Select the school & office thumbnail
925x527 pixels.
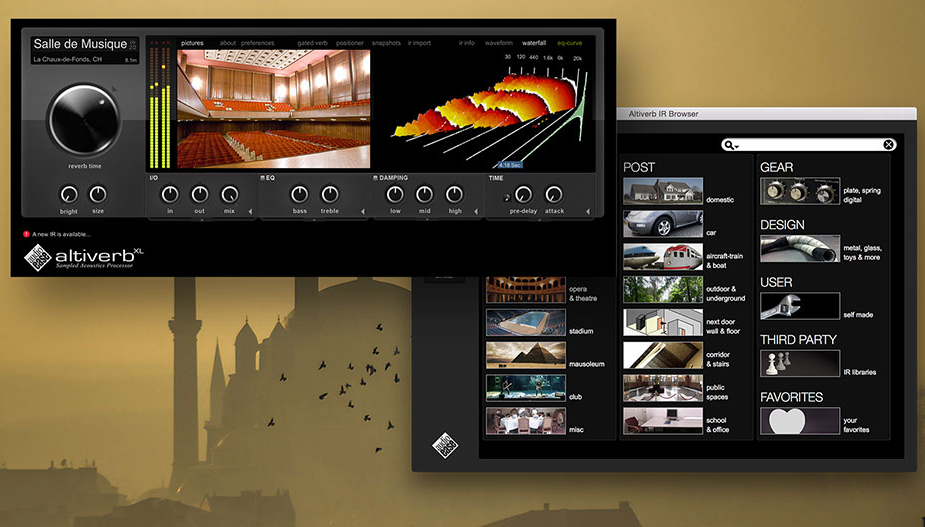(x=663, y=421)
